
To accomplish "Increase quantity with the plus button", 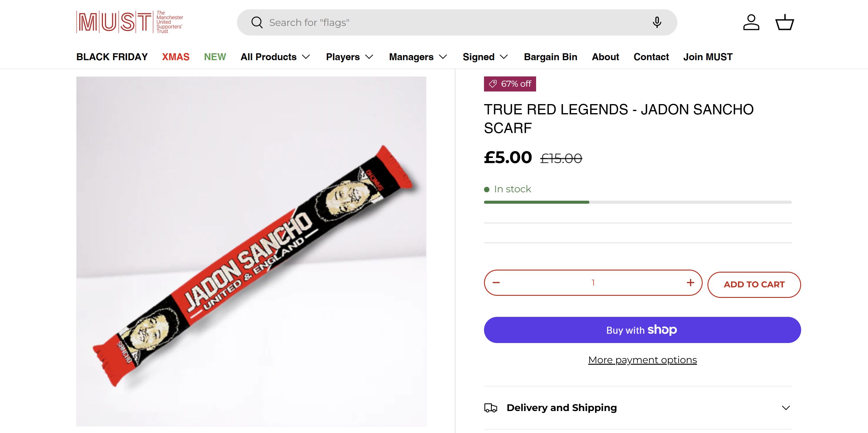I will pyautogui.click(x=690, y=283).
